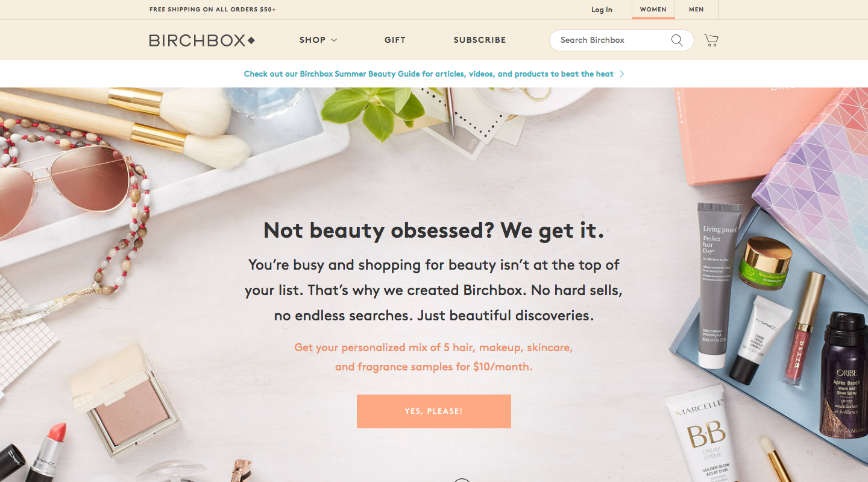Open the GIFT menu item
Image resolution: width=868 pixels, height=482 pixels.
pos(395,40)
